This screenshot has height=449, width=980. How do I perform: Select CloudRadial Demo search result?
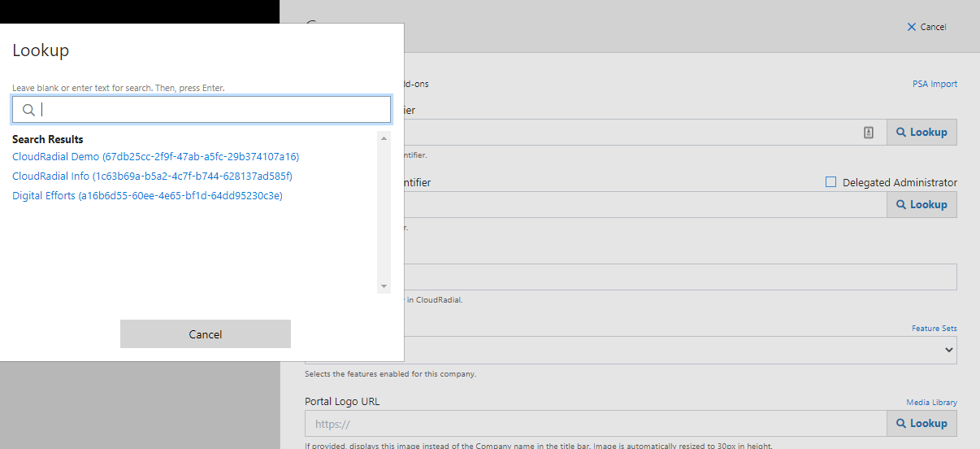[155, 156]
